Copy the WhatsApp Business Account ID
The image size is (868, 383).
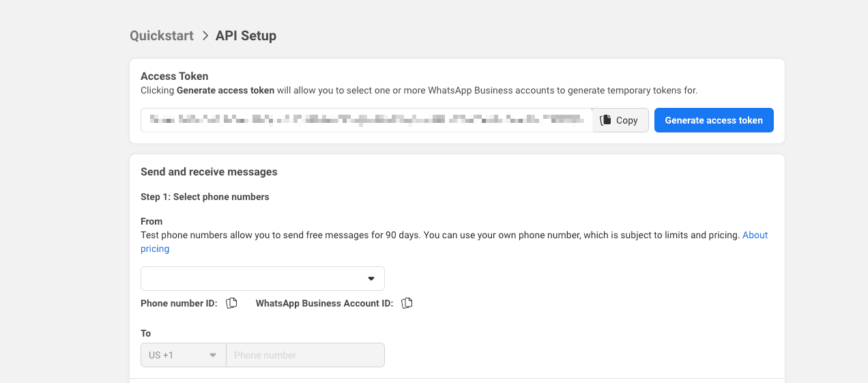click(x=407, y=303)
